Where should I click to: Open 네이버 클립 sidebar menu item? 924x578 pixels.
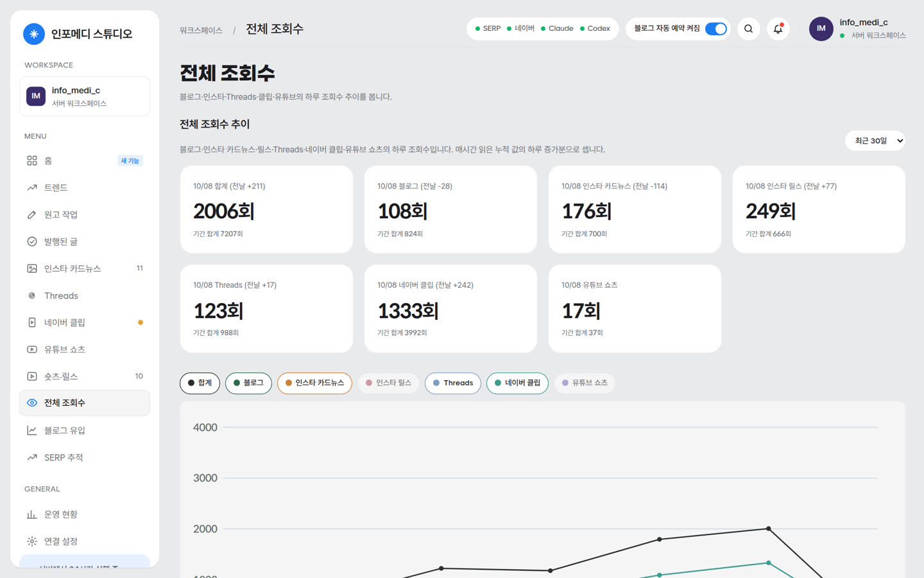[85, 322]
